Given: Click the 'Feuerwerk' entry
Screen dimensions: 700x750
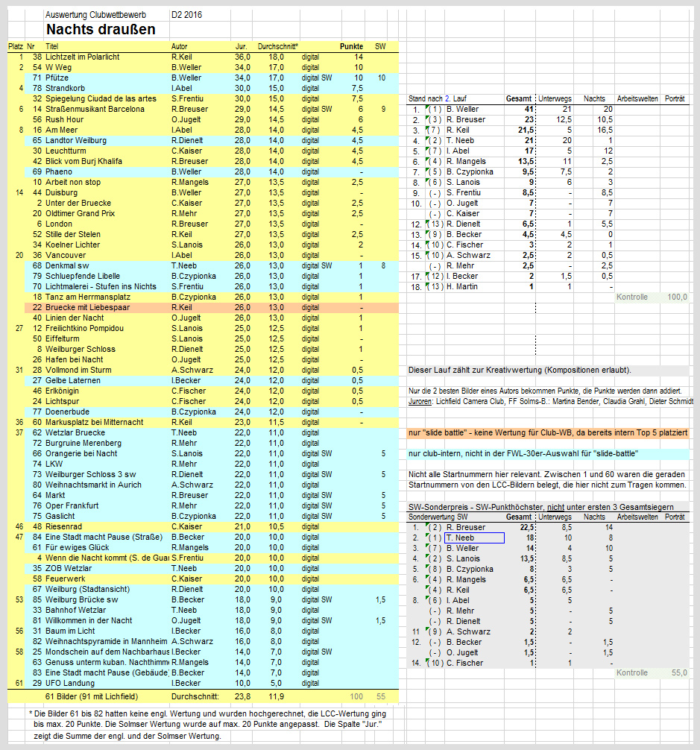Looking at the screenshot, I should 66,579.
